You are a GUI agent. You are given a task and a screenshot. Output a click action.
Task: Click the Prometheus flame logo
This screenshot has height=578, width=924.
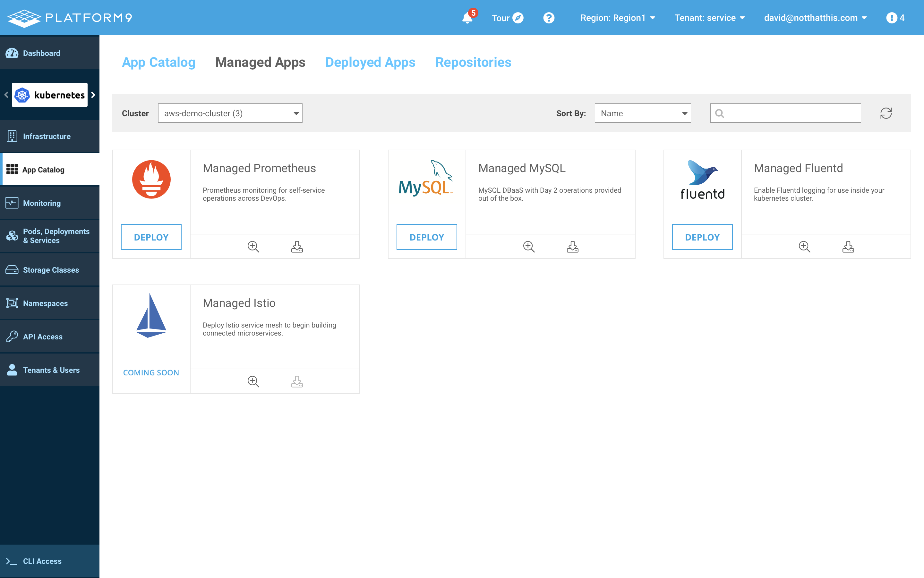tap(151, 179)
